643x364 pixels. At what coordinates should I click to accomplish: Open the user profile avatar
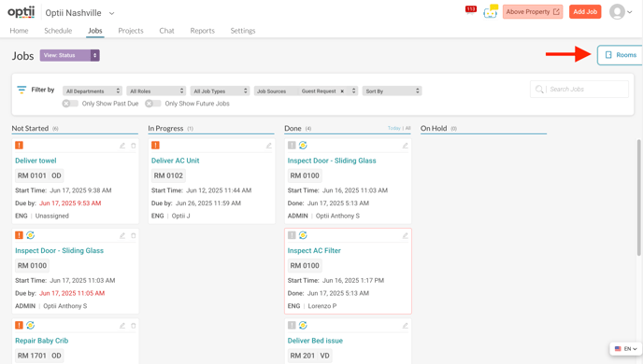point(617,12)
